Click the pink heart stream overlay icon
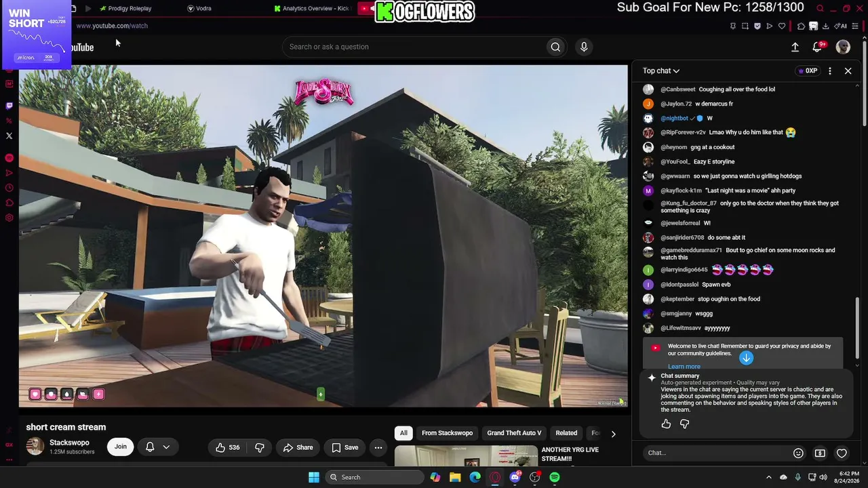868x488 pixels. tap(35, 394)
